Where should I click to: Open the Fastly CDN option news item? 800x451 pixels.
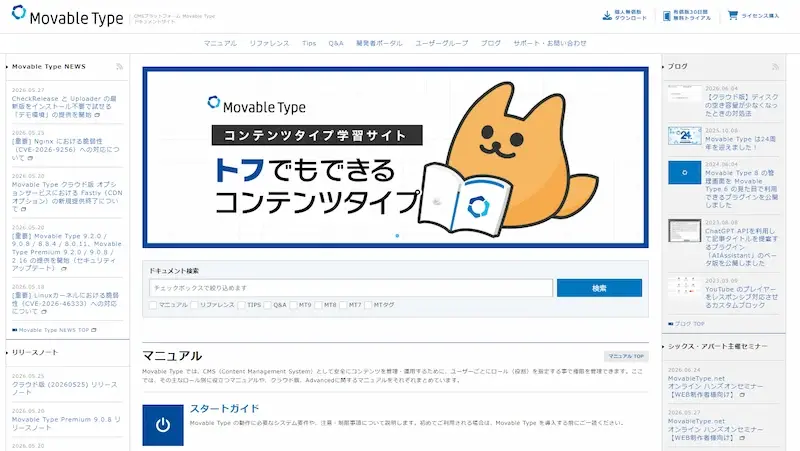tap(67, 196)
